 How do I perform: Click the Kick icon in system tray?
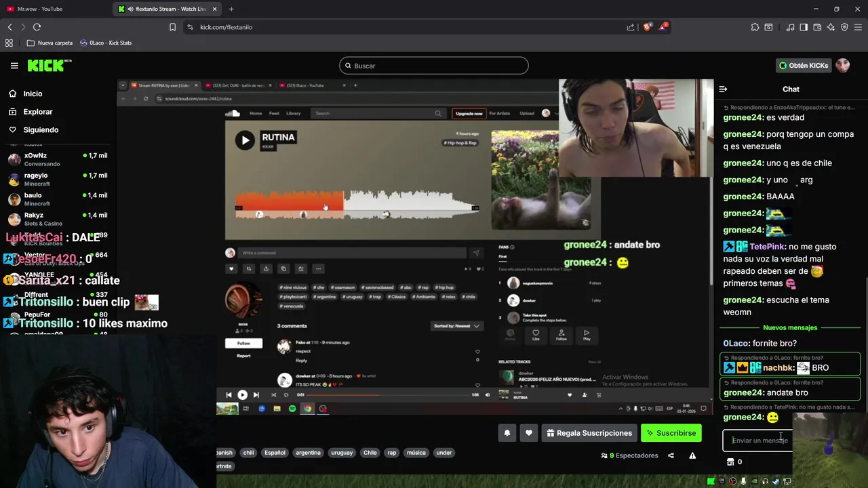(x=711, y=481)
